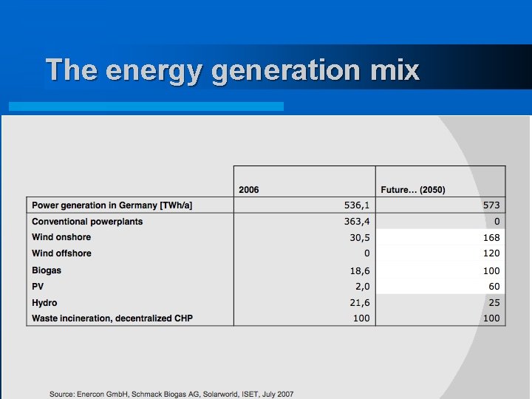Screen dimensions: 532x399
Task: Click the 'Future… (2050)' column header
Action: point(413,190)
